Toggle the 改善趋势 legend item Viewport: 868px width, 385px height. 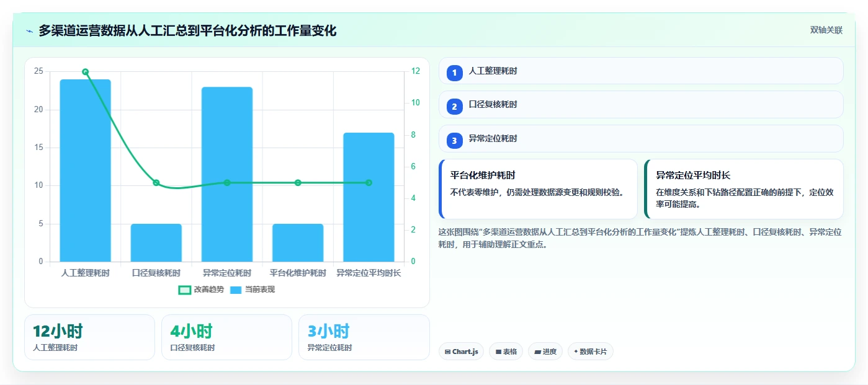coord(201,290)
